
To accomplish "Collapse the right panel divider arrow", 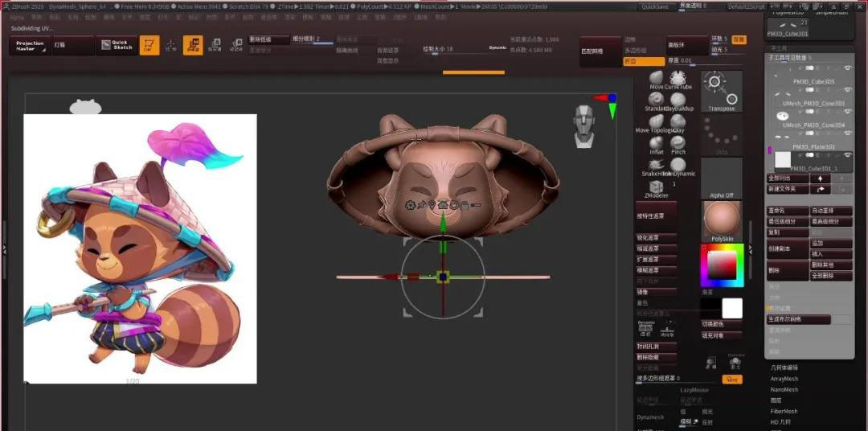I will point(750,248).
